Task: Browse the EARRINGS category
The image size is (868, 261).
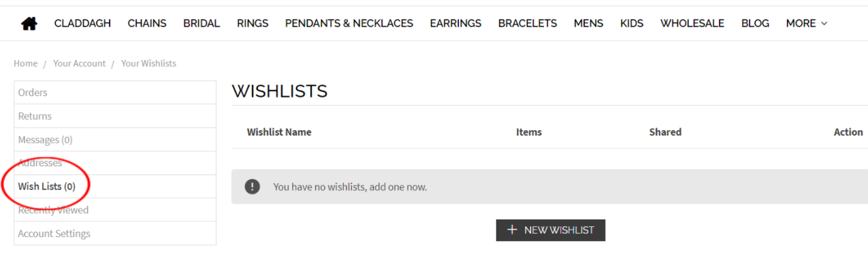Action: pos(455,23)
